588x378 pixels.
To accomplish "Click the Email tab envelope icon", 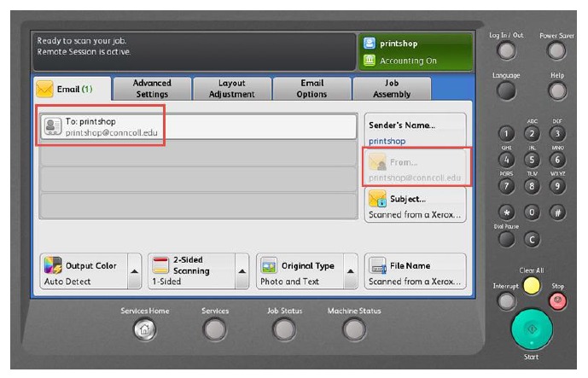I will point(44,90).
